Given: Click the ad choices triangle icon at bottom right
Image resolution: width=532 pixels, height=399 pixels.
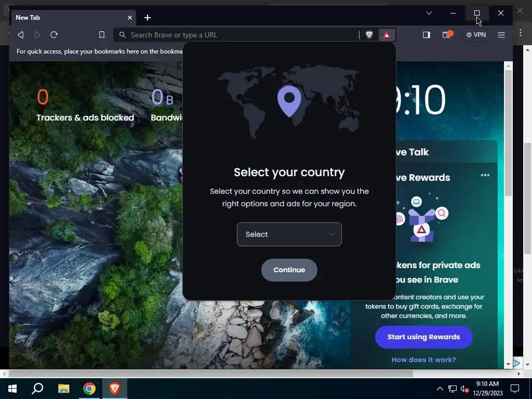Looking at the screenshot, I should [x=517, y=363].
